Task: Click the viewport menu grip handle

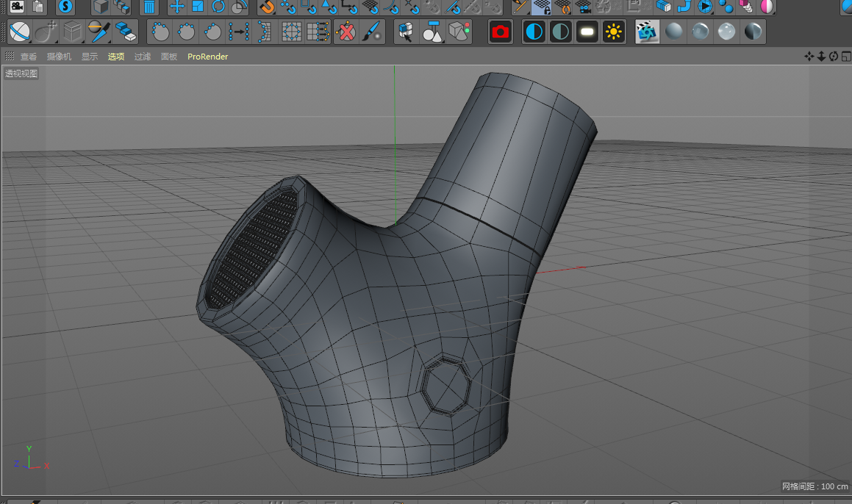Action: point(10,56)
